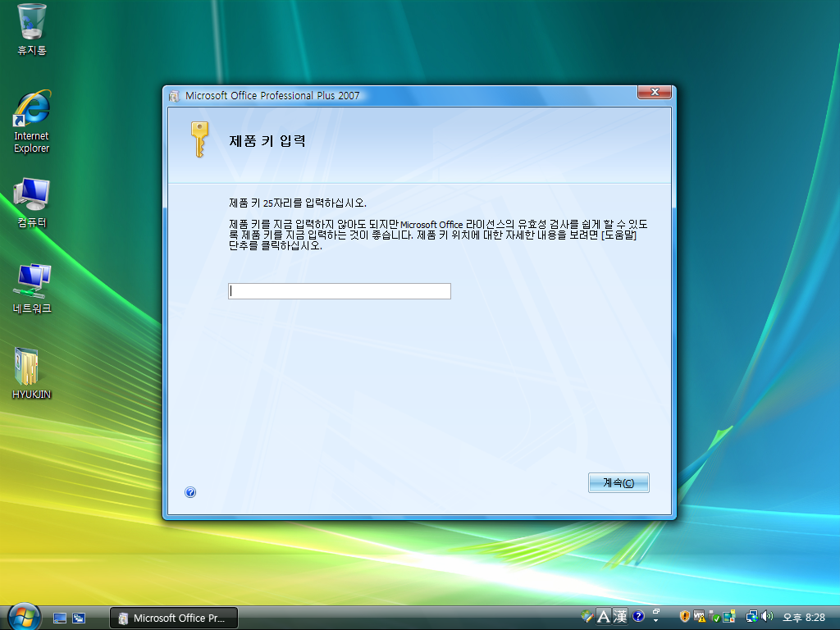Click the Switch between windows quick launch icon
This screenshot has height=630, width=840.
click(79, 619)
